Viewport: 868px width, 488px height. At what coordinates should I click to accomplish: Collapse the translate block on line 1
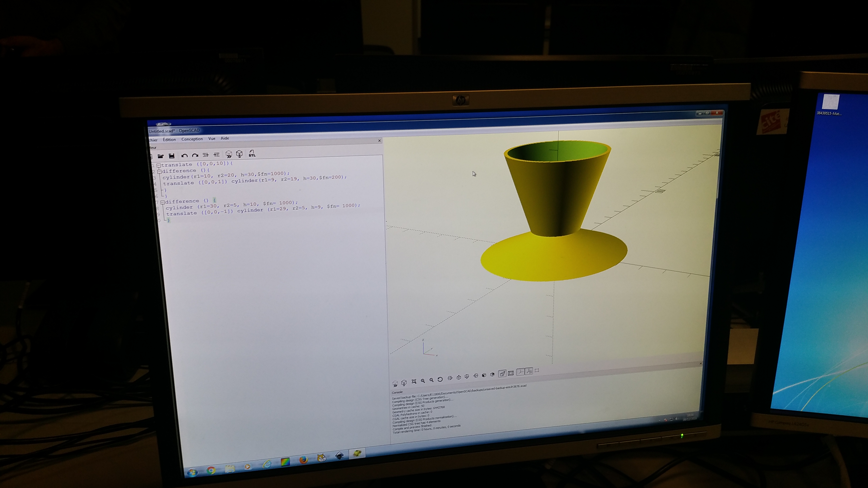158,165
